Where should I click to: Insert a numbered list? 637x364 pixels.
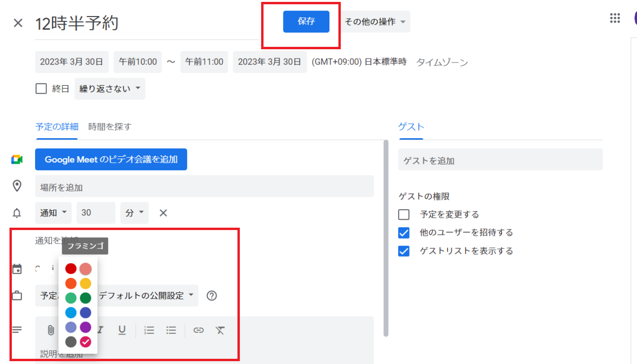pyautogui.click(x=149, y=330)
